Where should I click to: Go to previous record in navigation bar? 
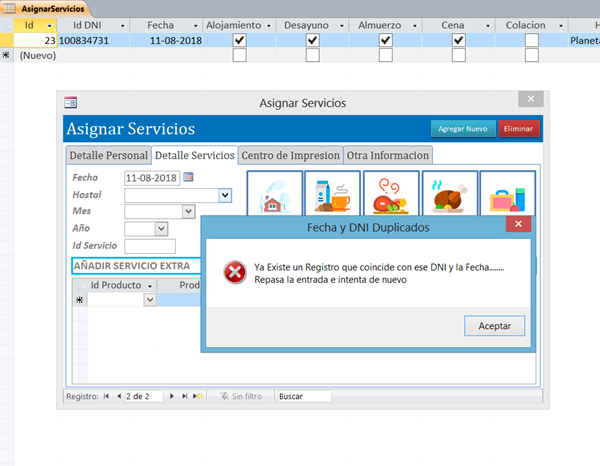119,396
